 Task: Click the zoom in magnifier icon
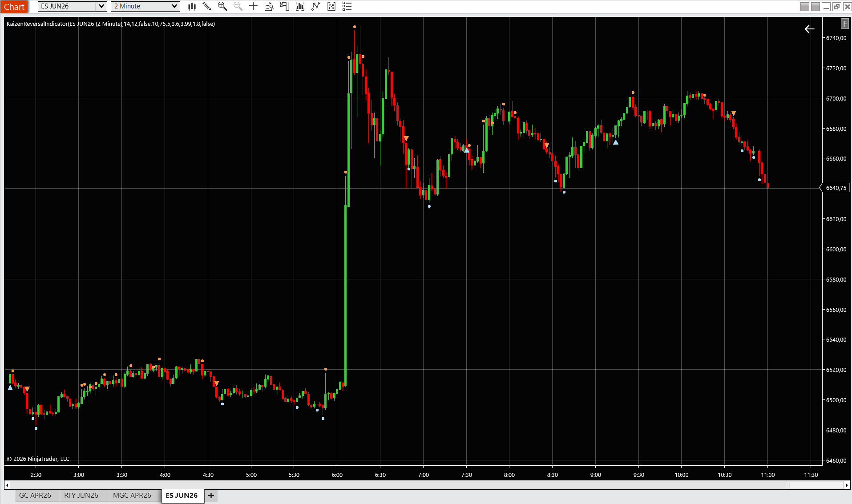coord(222,6)
